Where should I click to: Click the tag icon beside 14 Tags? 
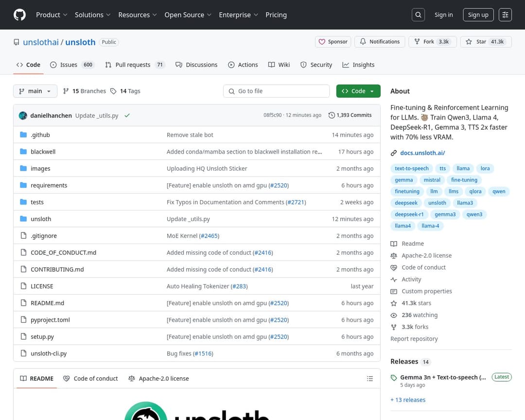113,91
